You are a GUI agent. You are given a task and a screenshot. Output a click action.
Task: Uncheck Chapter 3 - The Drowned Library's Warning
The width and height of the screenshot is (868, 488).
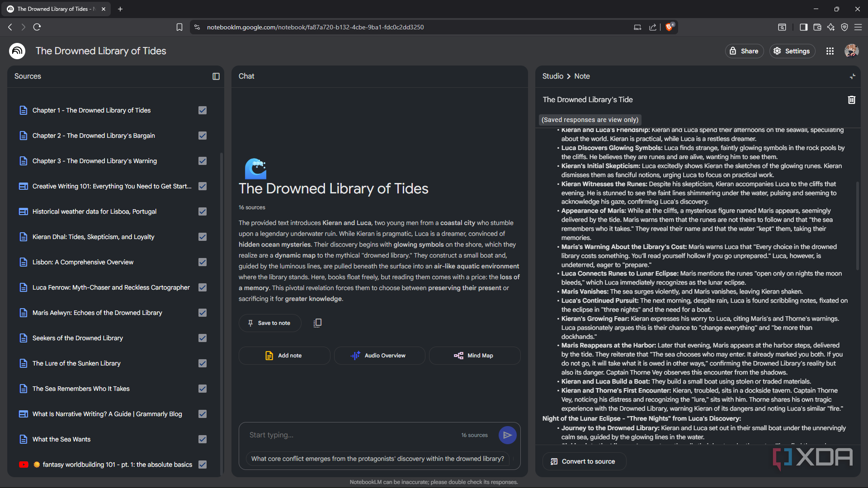pyautogui.click(x=203, y=161)
